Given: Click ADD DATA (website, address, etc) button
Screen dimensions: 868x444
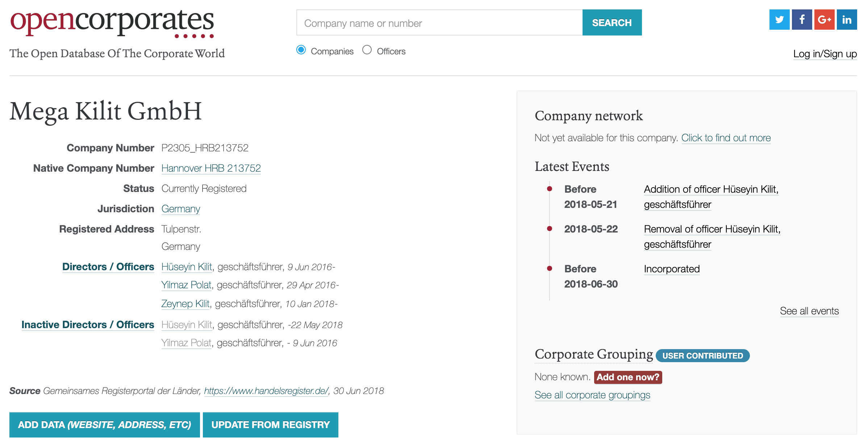Looking at the screenshot, I should 105,425.
